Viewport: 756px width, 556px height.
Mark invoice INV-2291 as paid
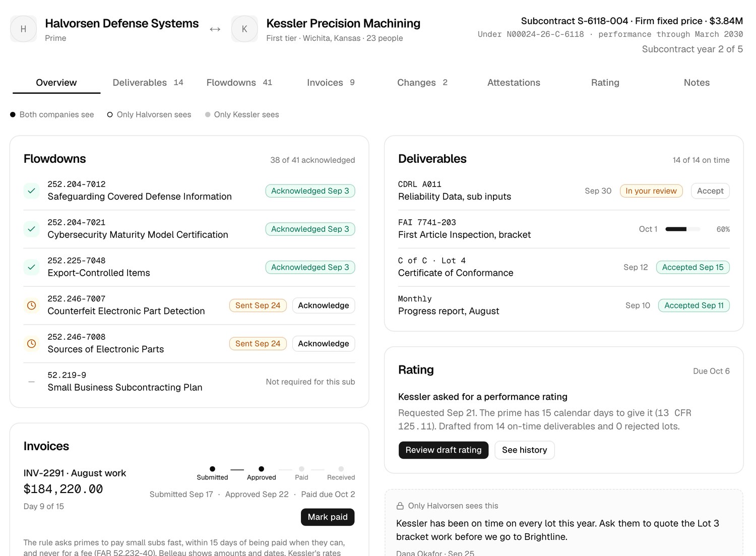pyautogui.click(x=328, y=517)
